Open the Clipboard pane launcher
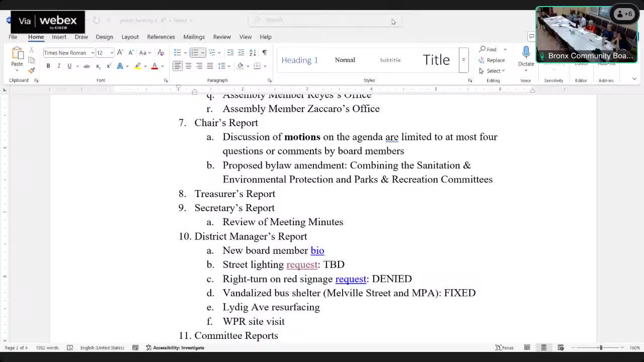This screenshot has height=362, width=644. point(36,80)
